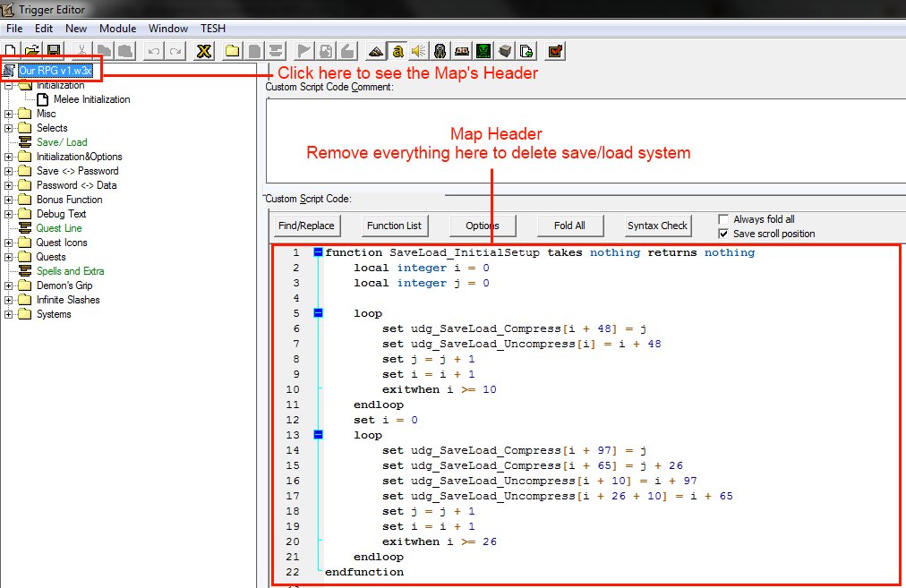The width and height of the screenshot is (906, 588).
Task: Select the Trigger Editor 'a' icon
Action: [397, 51]
